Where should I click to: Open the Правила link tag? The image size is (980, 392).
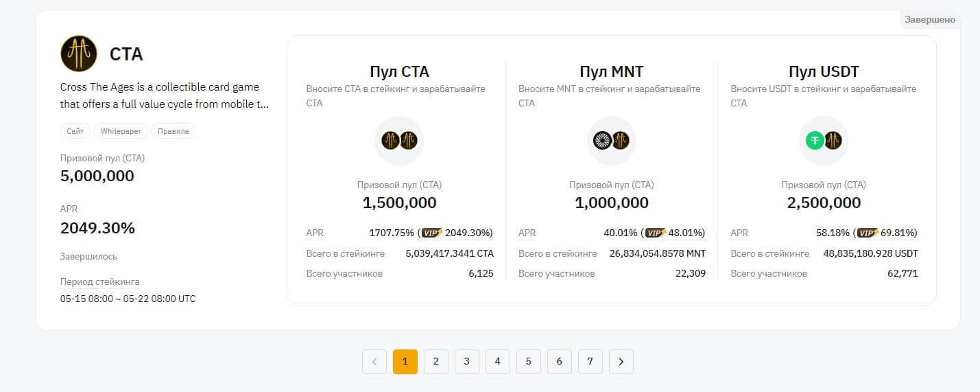pos(173,131)
